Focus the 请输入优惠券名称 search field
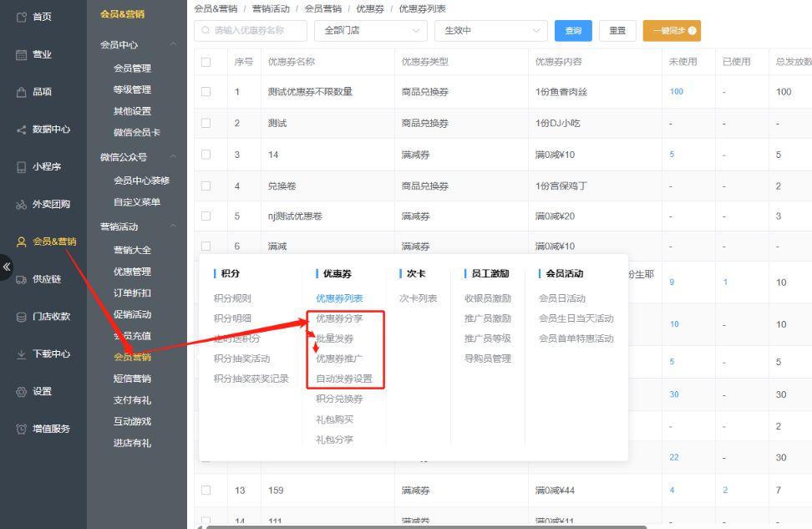 click(251, 31)
